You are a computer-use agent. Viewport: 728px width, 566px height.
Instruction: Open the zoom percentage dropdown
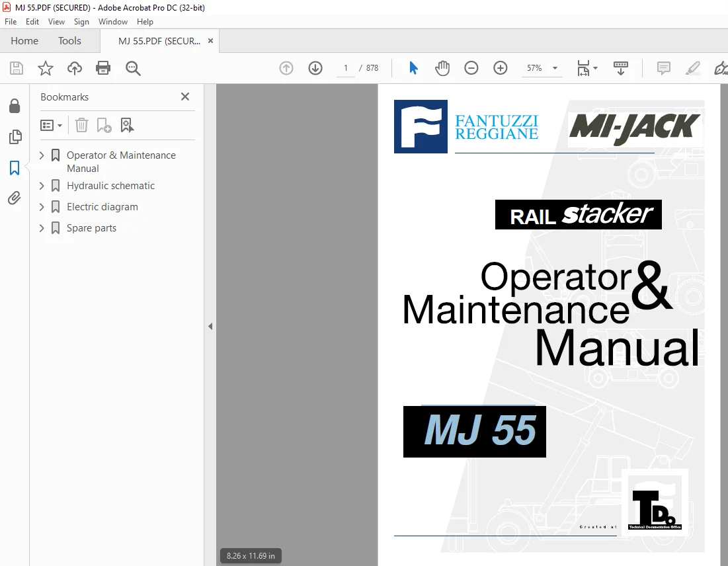pos(555,68)
